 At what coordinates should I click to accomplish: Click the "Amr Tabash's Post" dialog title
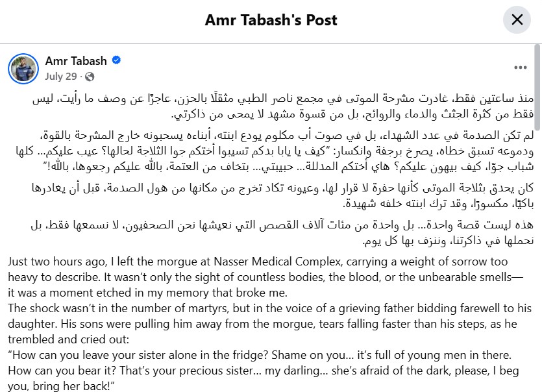(x=271, y=20)
